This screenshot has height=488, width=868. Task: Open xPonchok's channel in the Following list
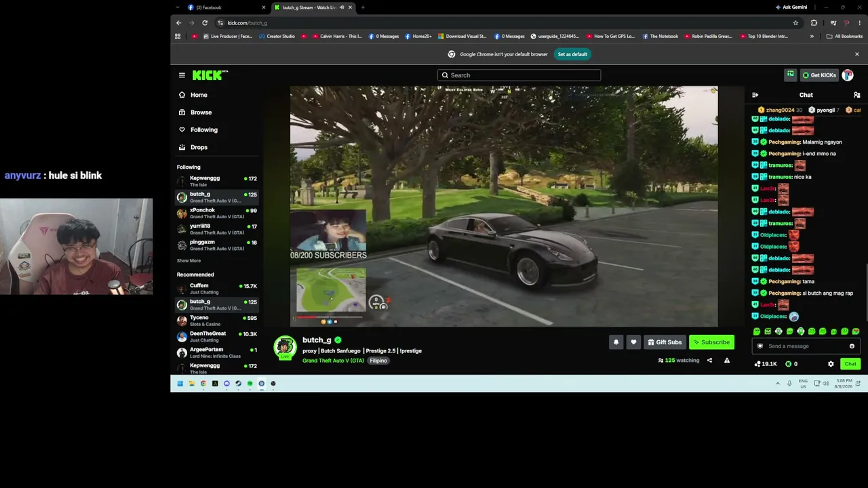click(217, 213)
